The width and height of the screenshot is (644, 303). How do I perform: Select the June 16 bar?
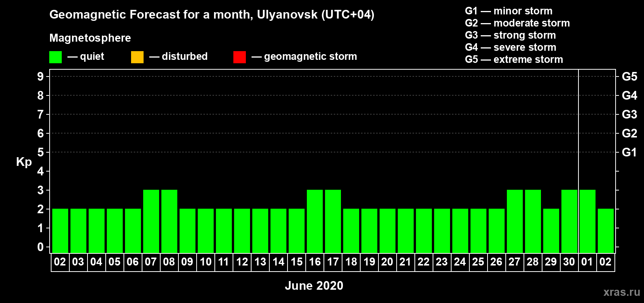click(x=315, y=221)
